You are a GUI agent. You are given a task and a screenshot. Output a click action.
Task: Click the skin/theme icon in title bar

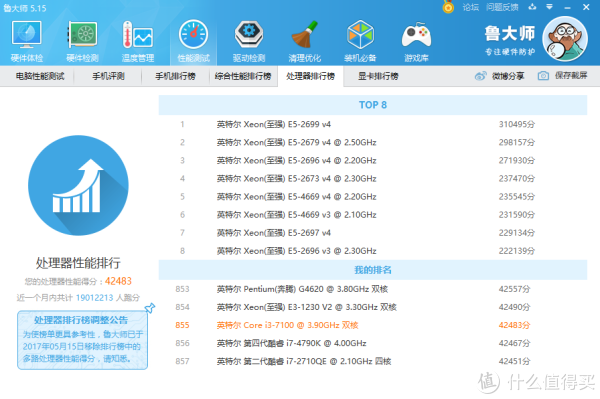pyautogui.click(x=532, y=7)
